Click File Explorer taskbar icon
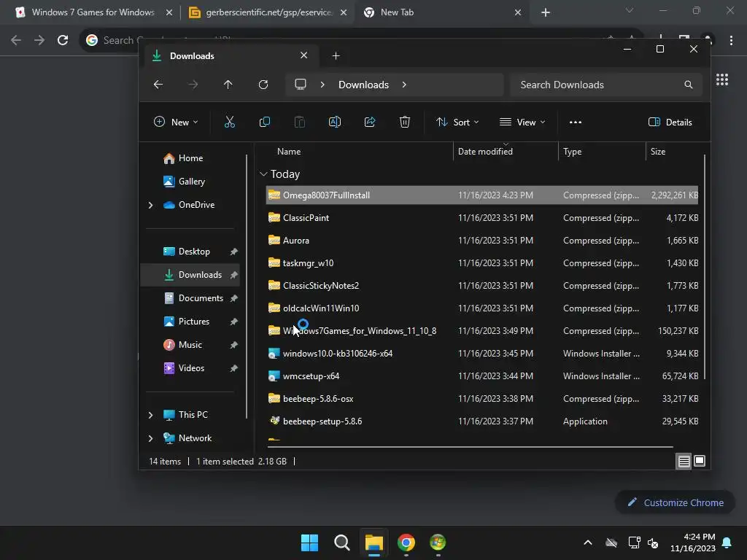Image resolution: width=747 pixels, height=560 pixels. (374, 542)
